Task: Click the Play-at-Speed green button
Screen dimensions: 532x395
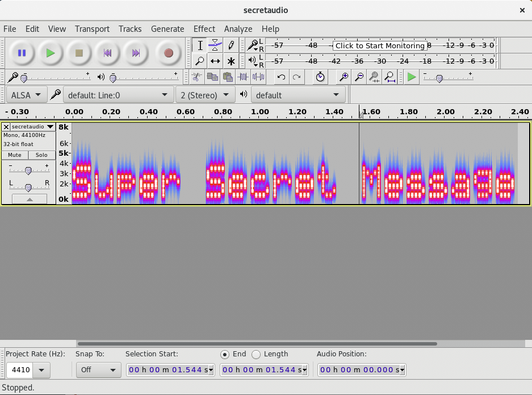Action: coord(412,77)
